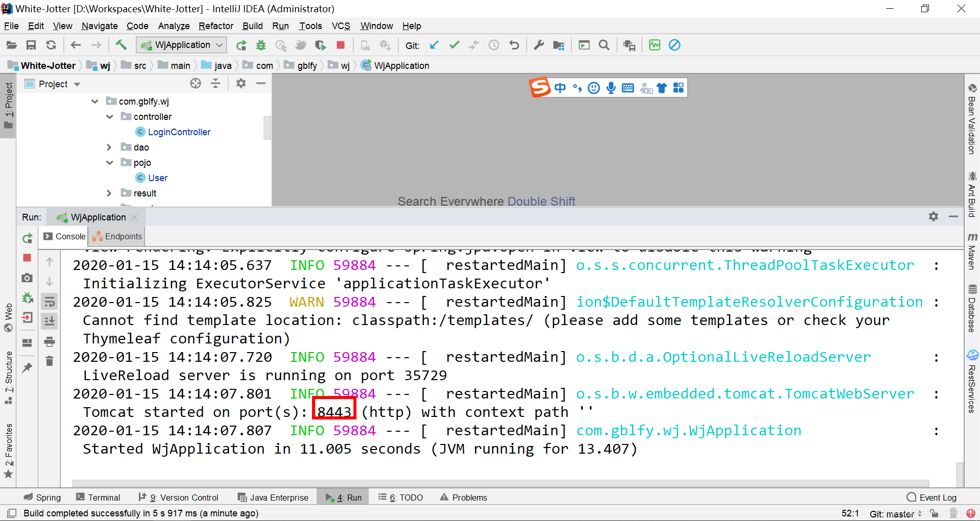Click the Git Update Project arrow
This screenshot has width=980, height=521.
click(x=434, y=45)
